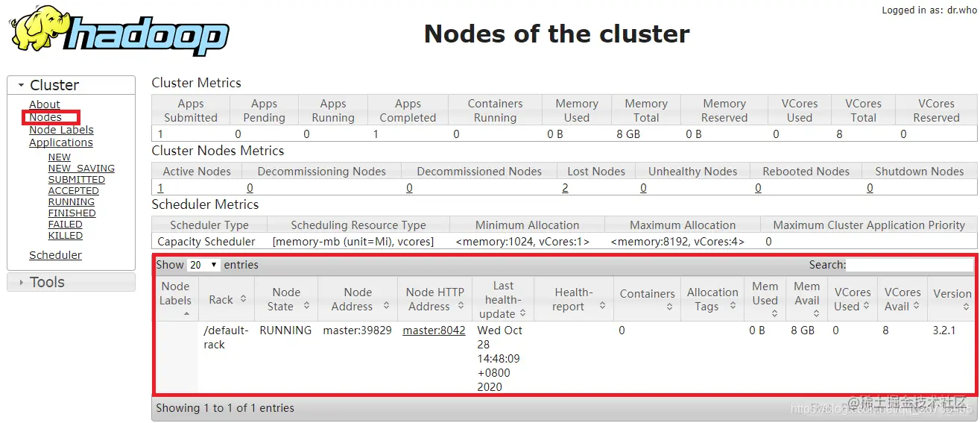Open the Scheduler page link
980x423 pixels.
pos(56,255)
